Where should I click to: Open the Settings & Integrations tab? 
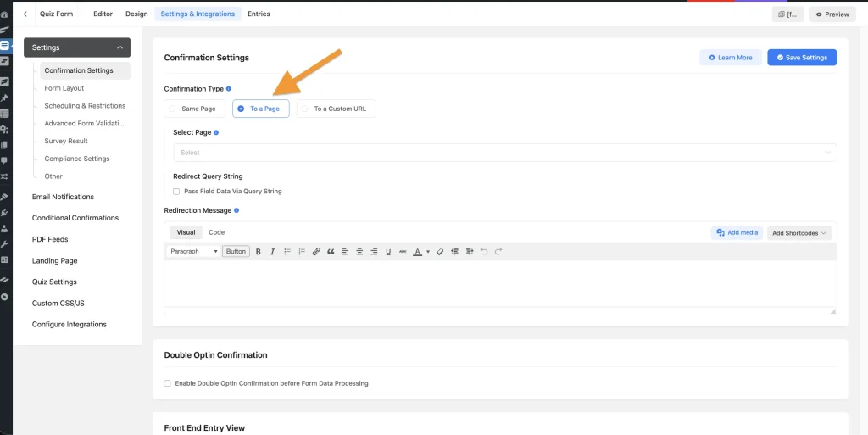(198, 14)
